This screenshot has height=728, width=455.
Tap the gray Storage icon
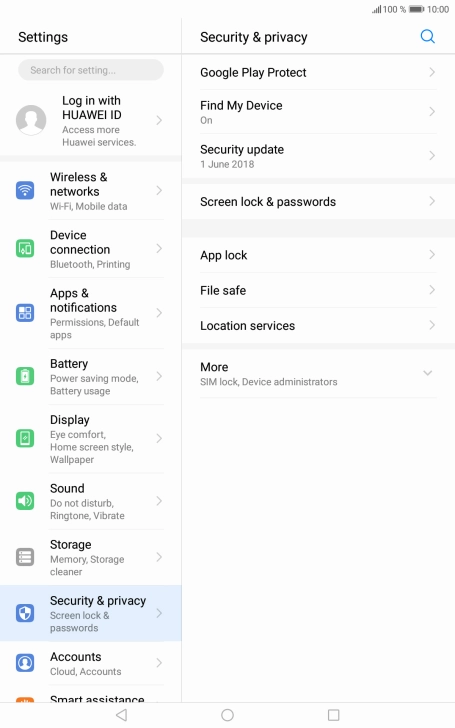point(25,557)
